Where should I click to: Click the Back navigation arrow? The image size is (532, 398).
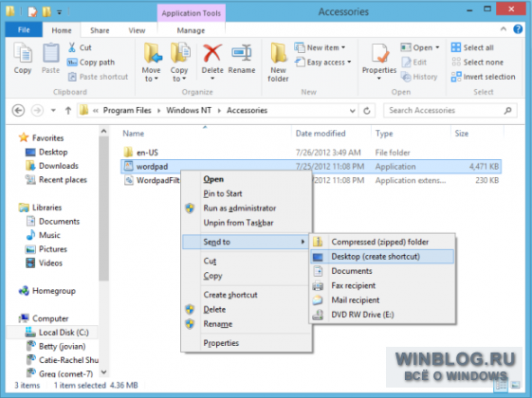point(18,111)
